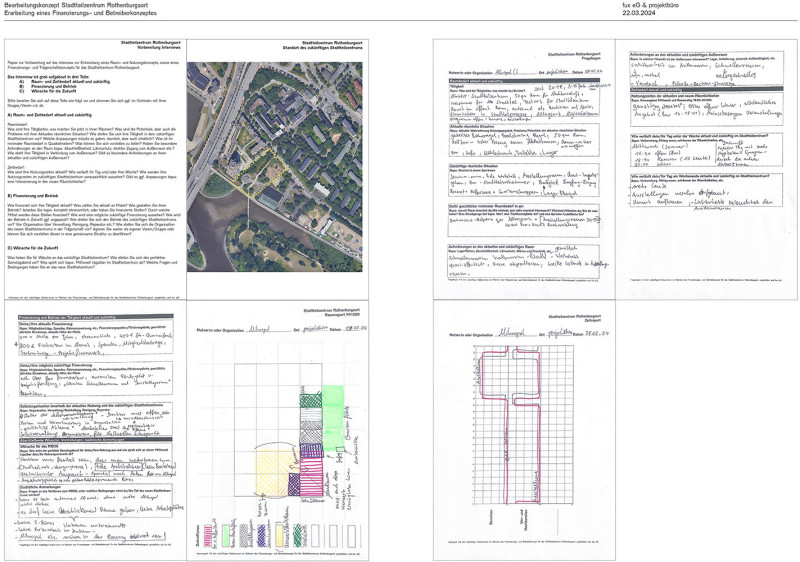Open the aerial satellite map image

pos(274,167)
